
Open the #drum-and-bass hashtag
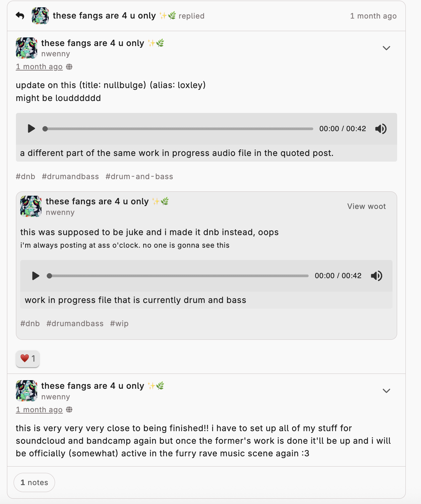point(139,176)
